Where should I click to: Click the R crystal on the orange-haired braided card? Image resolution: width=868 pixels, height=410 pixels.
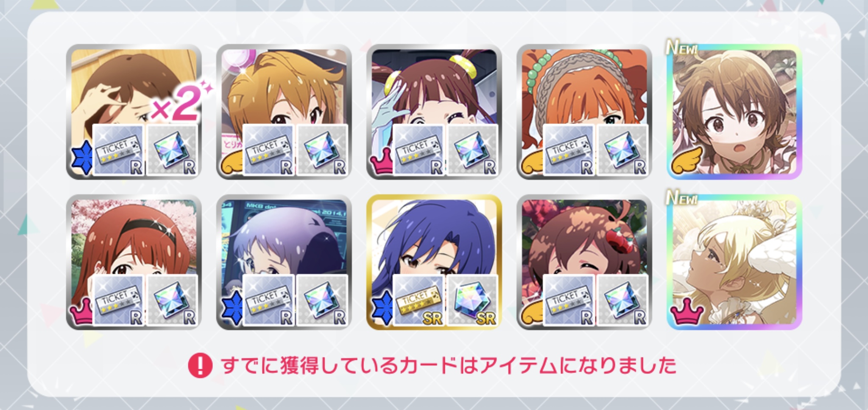[x=622, y=150]
